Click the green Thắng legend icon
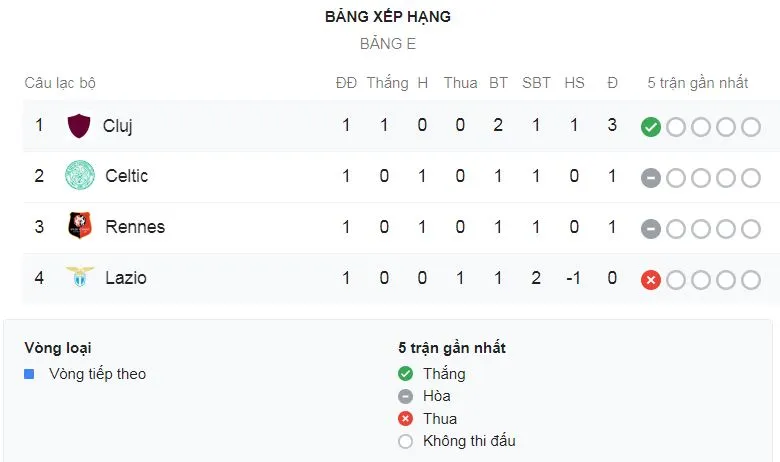 (405, 374)
